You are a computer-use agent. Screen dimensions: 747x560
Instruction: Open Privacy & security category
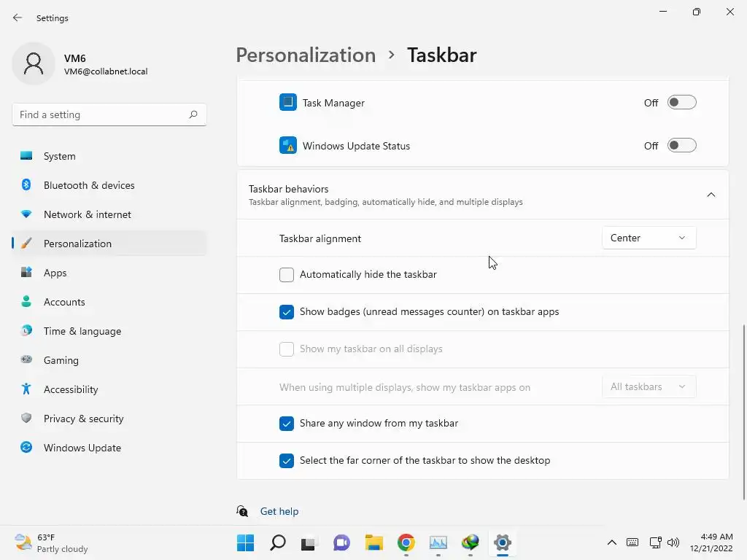(109, 419)
